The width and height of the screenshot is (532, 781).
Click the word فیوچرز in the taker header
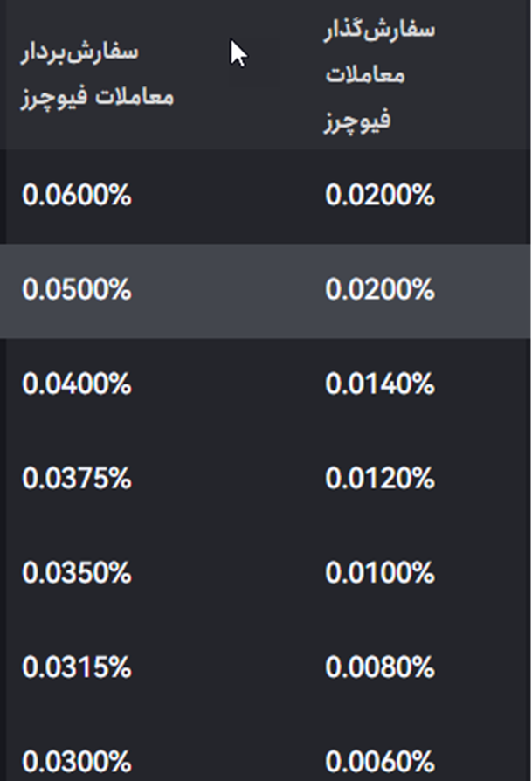click(49, 97)
